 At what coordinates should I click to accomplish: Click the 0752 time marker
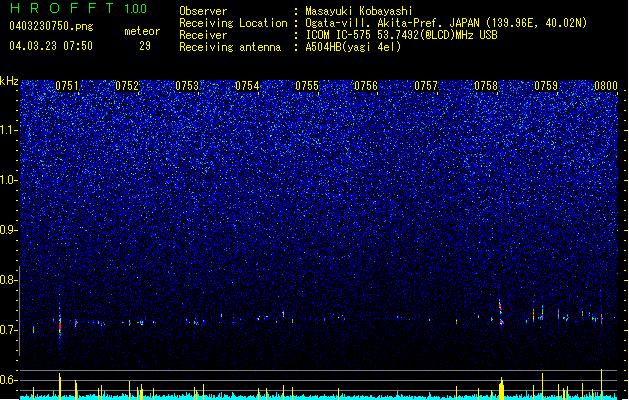(127, 86)
